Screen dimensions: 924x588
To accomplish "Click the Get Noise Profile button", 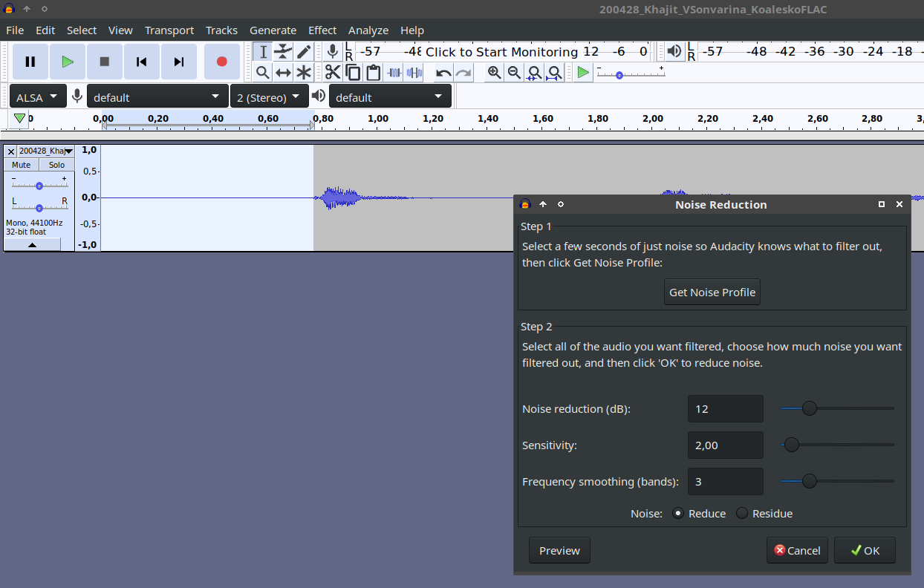I will (x=712, y=293).
